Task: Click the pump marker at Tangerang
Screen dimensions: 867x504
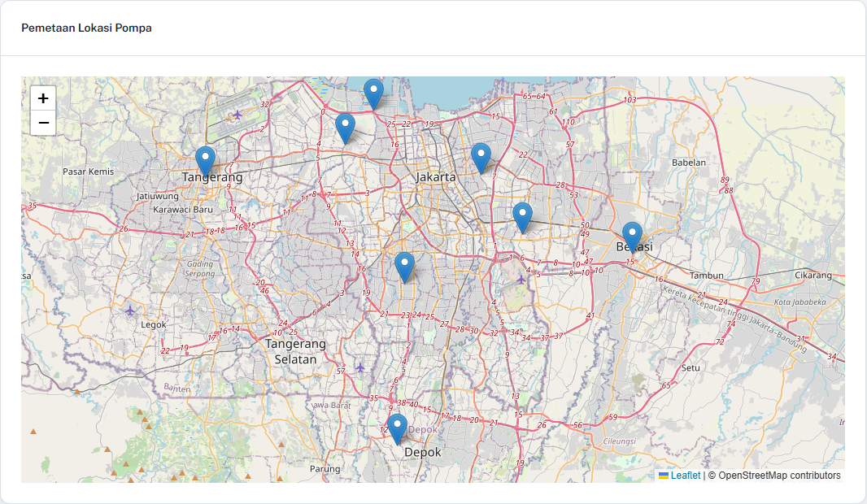Action: [x=206, y=160]
